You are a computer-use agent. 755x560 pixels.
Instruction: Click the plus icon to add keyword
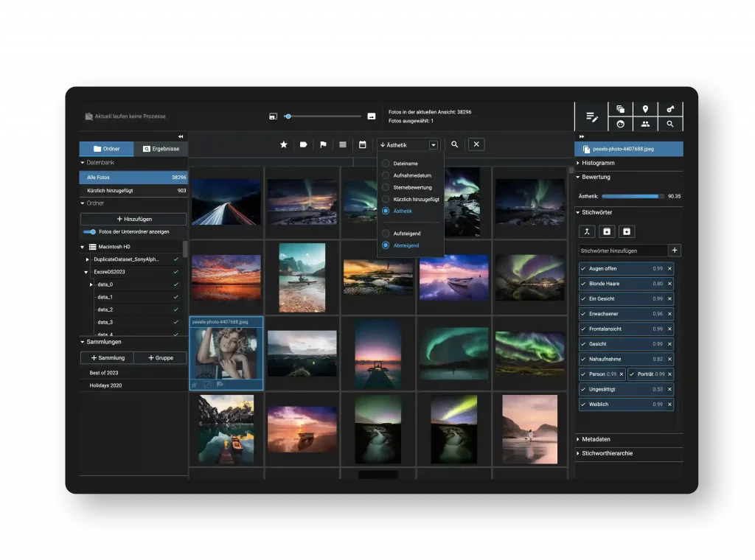click(x=674, y=251)
